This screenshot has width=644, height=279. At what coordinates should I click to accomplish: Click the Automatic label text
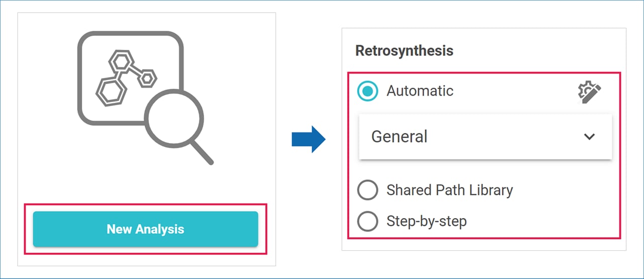420,91
